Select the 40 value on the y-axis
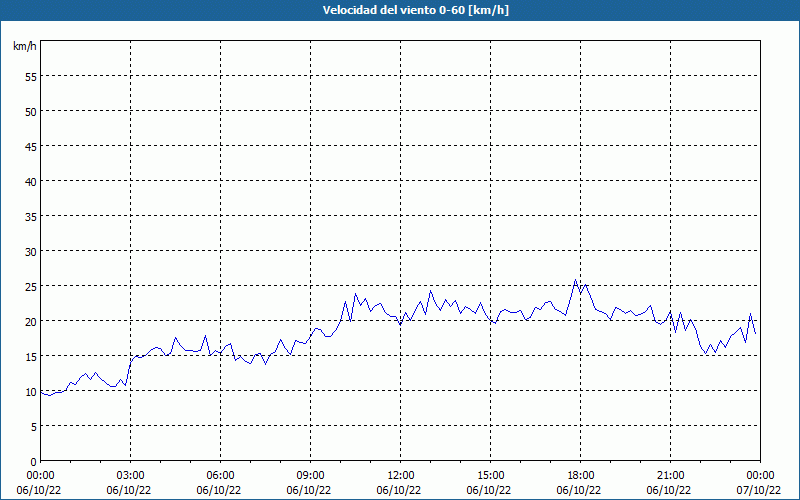Screen dimensions: 800x500 (31, 182)
